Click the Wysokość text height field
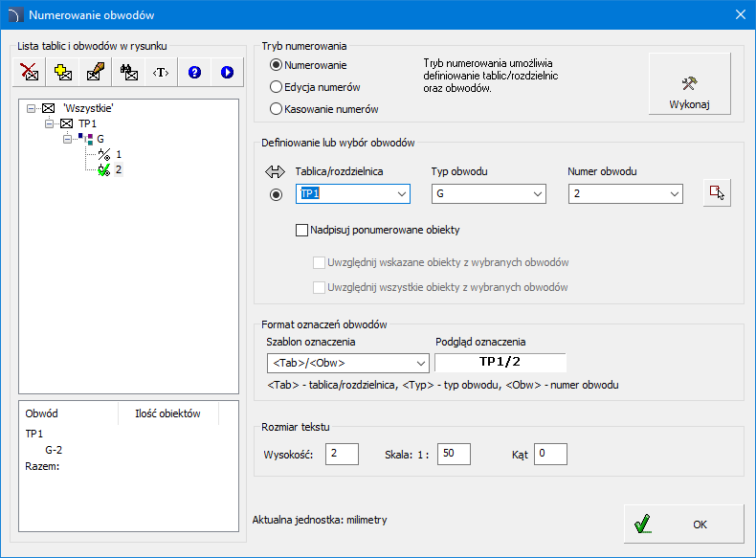Screen dimensions: 756x558 [342, 454]
